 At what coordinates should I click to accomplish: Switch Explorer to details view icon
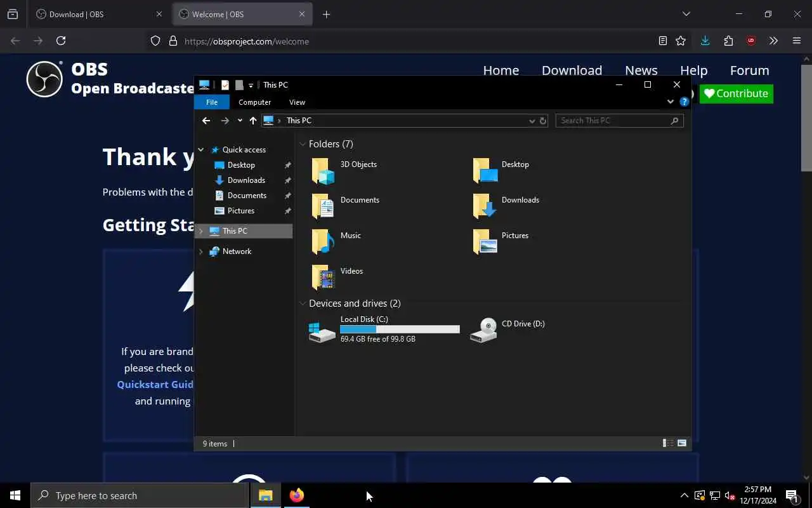(x=668, y=443)
